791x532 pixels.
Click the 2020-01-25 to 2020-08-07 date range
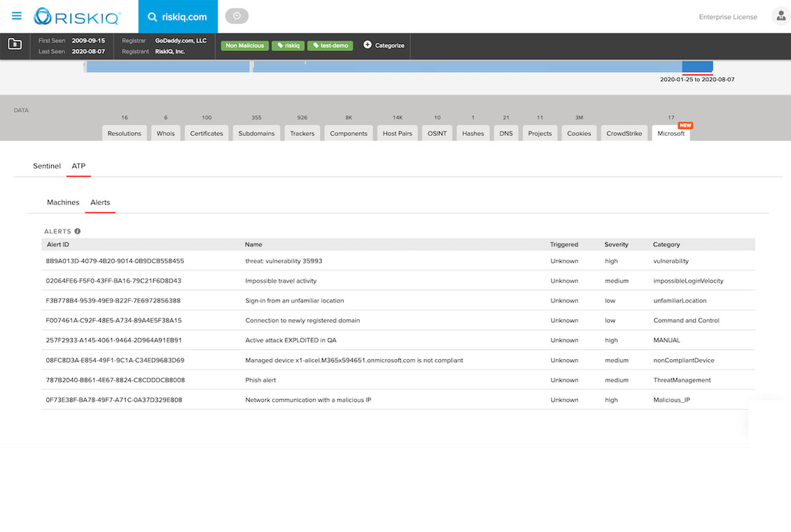coord(697,80)
